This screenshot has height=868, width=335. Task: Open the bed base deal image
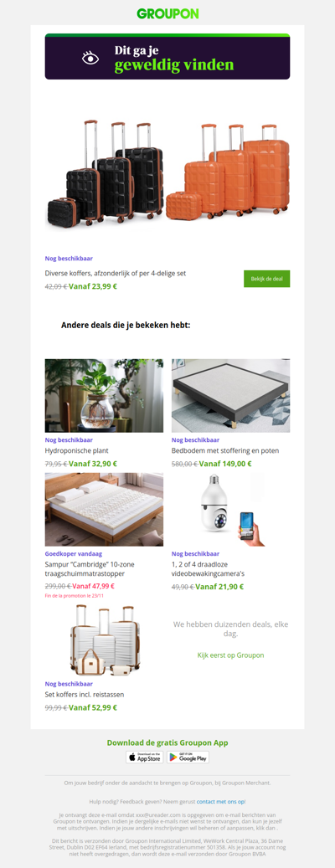[x=230, y=396]
